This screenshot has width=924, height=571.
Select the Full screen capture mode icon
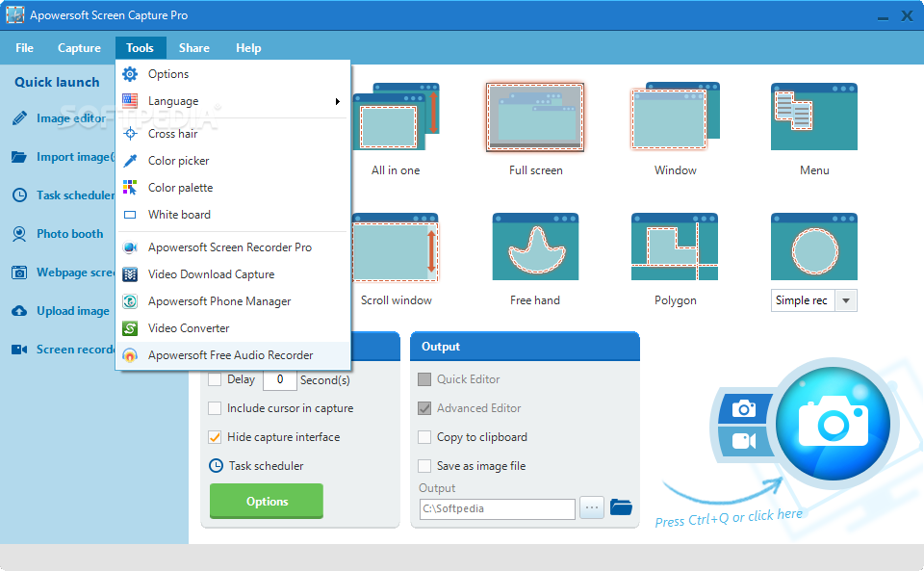click(x=535, y=117)
